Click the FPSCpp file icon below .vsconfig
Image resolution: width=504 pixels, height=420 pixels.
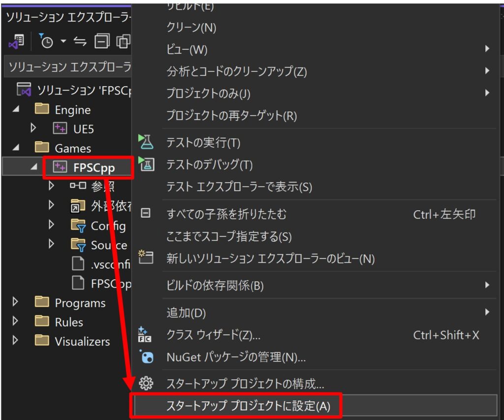(78, 283)
